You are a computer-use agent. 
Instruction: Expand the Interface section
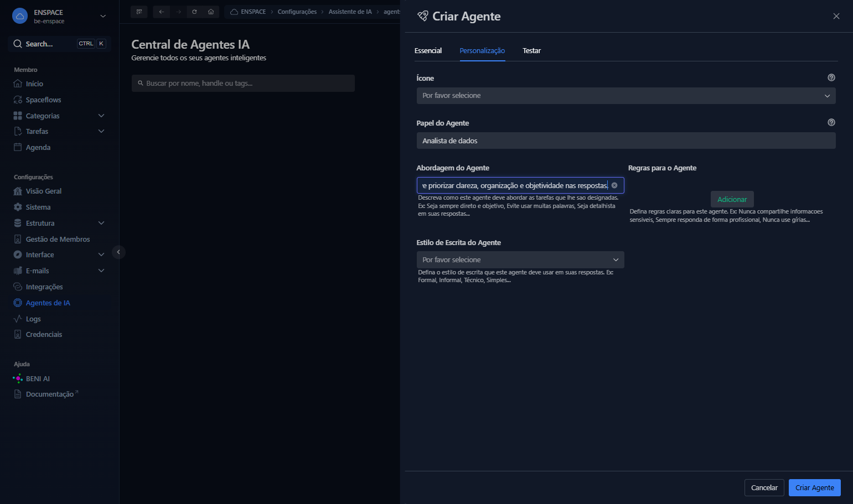tap(59, 254)
